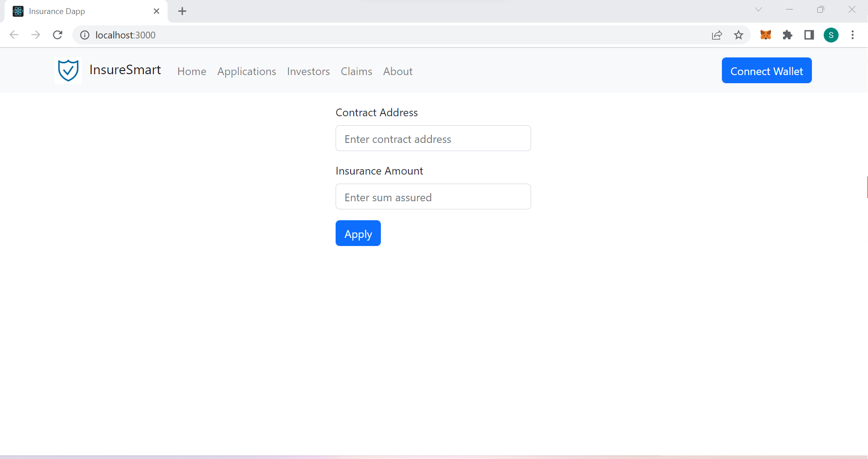Go to the Home nav link
Image resolution: width=868 pixels, height=459 pixels.
tap(192, 71)
